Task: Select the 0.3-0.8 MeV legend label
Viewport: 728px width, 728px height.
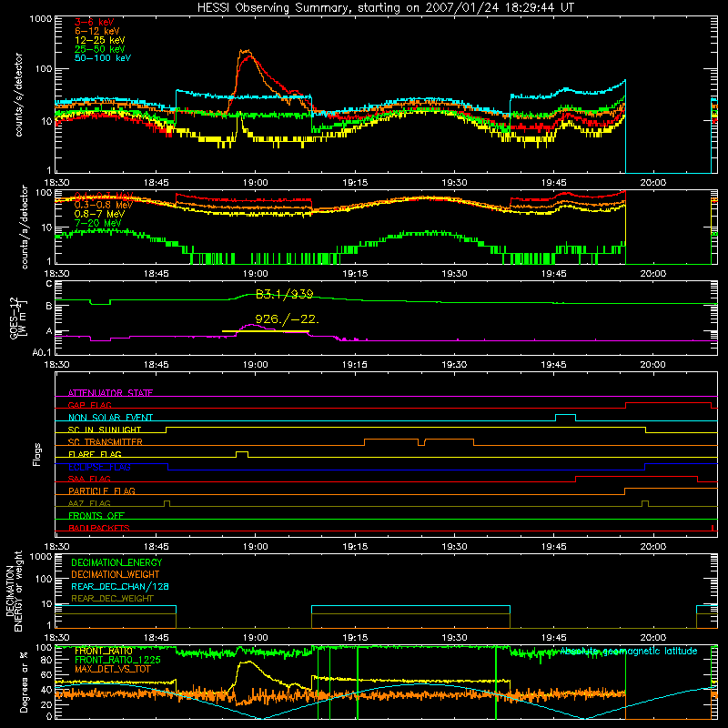Action: coord(104,205)
